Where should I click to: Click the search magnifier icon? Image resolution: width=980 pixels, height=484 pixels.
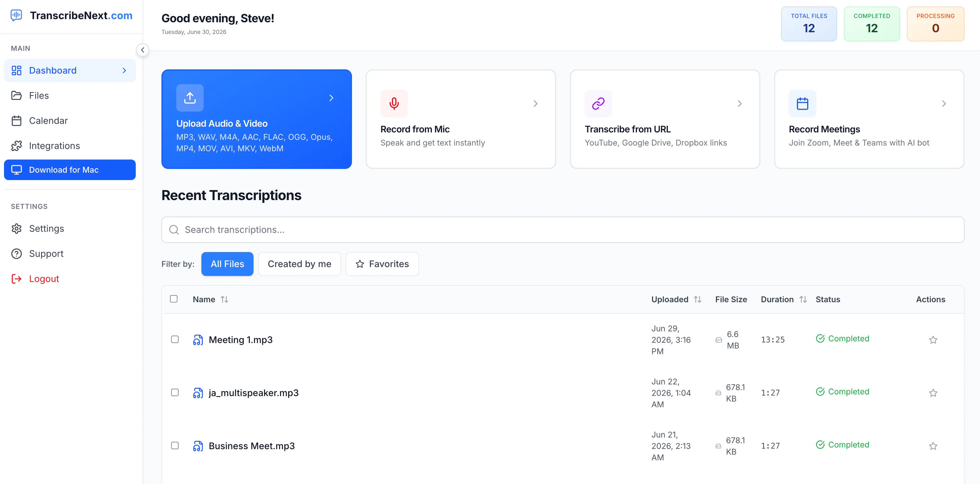(174, 230)
